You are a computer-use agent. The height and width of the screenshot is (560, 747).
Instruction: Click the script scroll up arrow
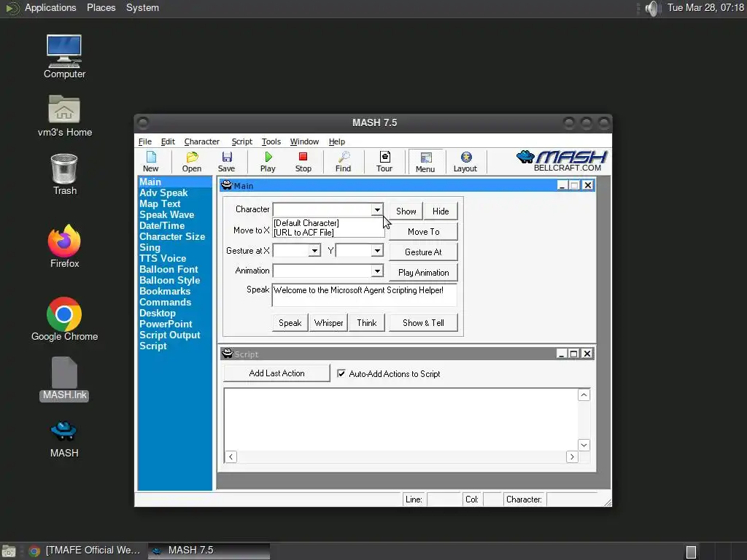coord(584,394)
